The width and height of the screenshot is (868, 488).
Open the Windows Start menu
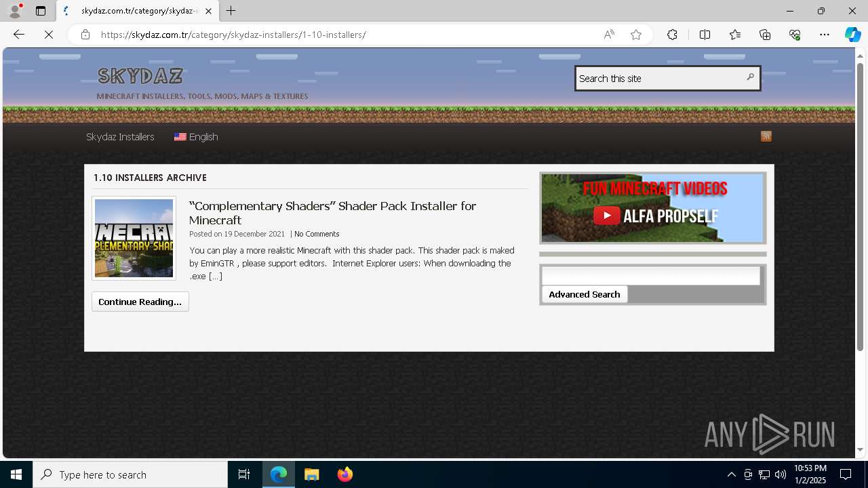16,474
